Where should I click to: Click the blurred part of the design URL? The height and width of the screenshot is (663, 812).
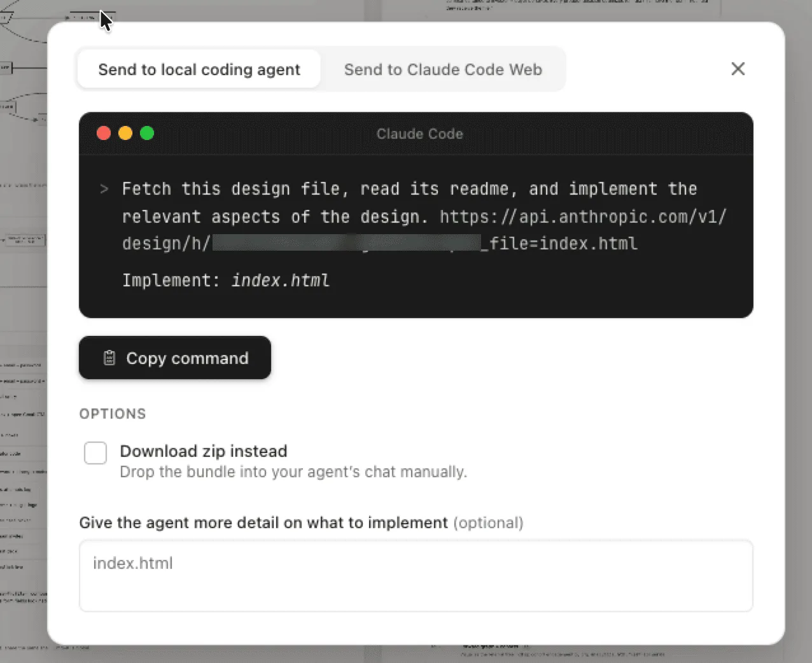[x=347, y=244]
